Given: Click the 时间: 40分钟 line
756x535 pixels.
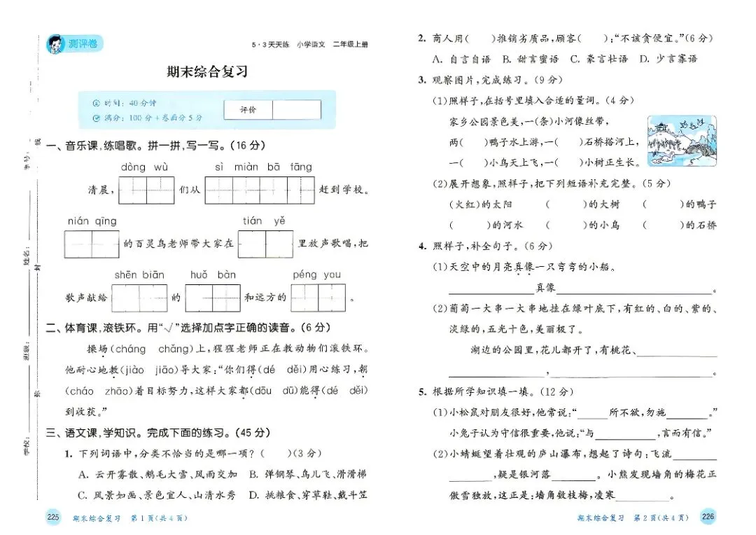Looking at the screenshot, I should point(125,103).
